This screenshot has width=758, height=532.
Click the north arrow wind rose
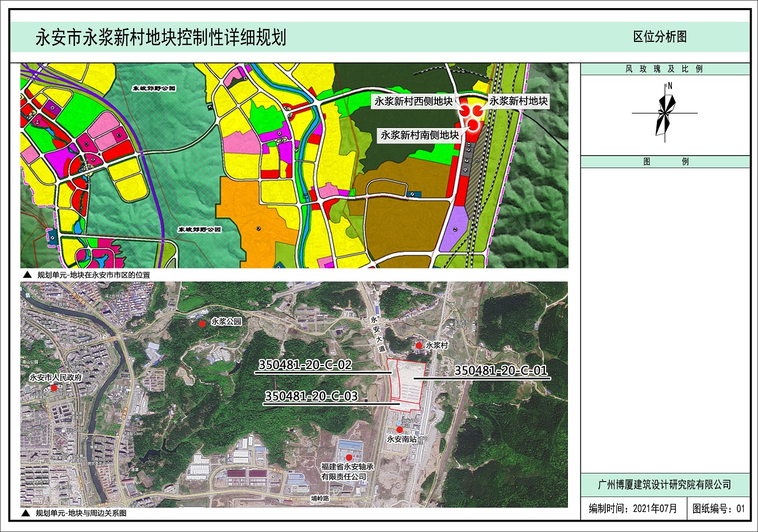coord(666,112)
